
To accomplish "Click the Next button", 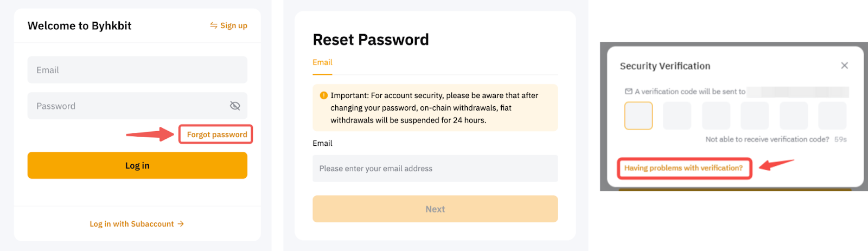I will pyautogui.click(x=435, y=209).
